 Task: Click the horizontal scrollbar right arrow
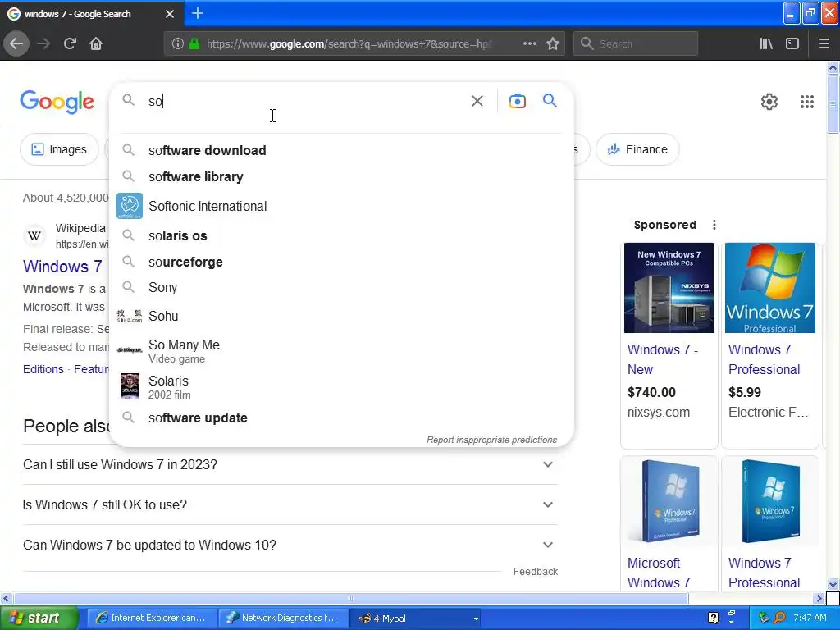point(819,598)
